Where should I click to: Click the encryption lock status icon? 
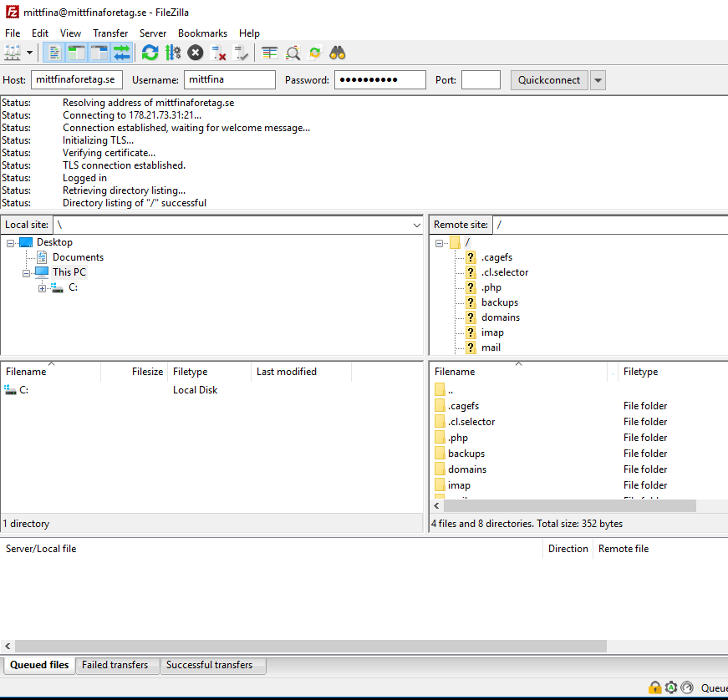654,687
